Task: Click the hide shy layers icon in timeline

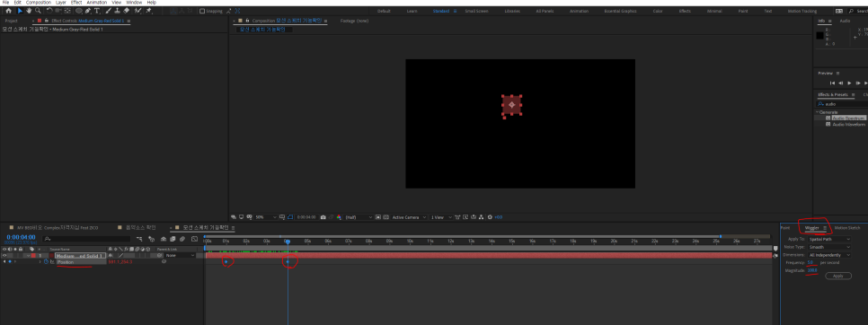Action: coord(164,240)
